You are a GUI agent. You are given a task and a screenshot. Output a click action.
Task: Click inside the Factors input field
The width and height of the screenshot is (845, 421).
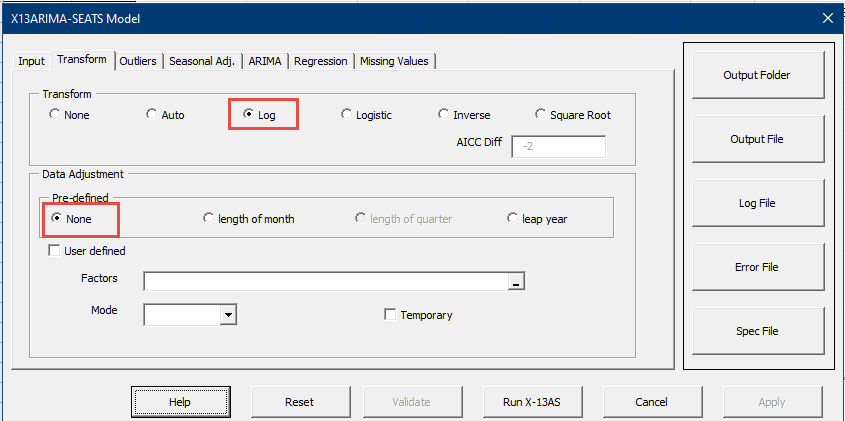point(326,281)
